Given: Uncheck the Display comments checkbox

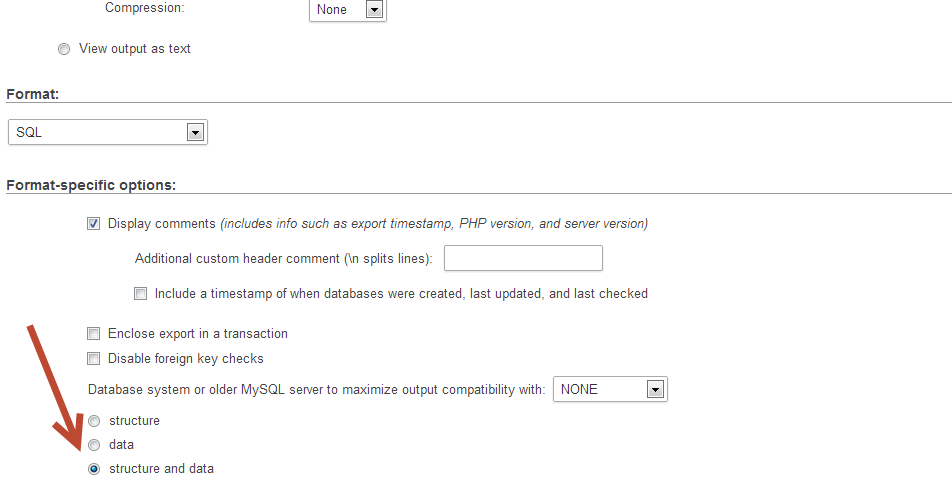Looking at the screenshot, I should tap(94, 224).
